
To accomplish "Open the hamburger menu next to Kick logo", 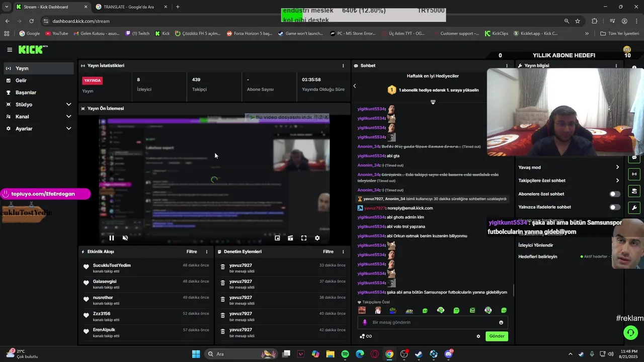I will [x=10, y=50].
